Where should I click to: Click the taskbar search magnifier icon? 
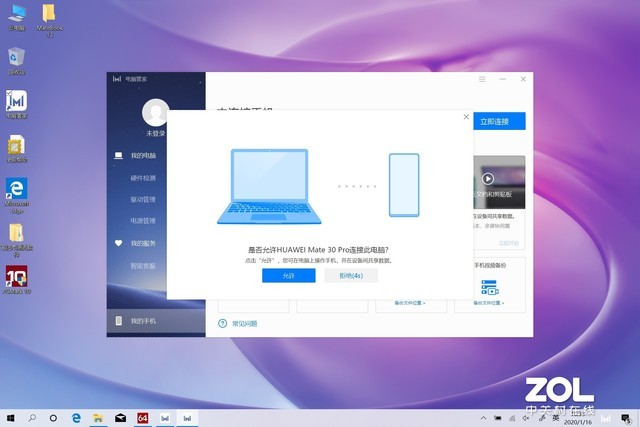tap(32, 418)
